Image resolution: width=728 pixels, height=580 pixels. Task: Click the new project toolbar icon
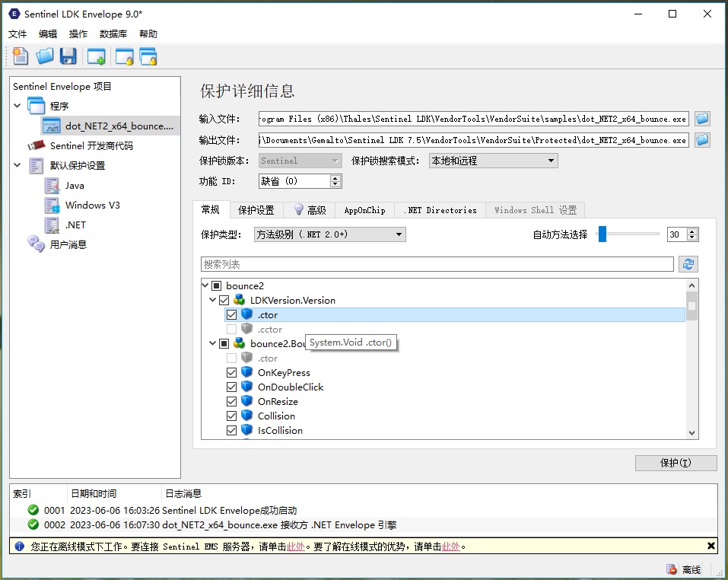click(x=21, y=56)
